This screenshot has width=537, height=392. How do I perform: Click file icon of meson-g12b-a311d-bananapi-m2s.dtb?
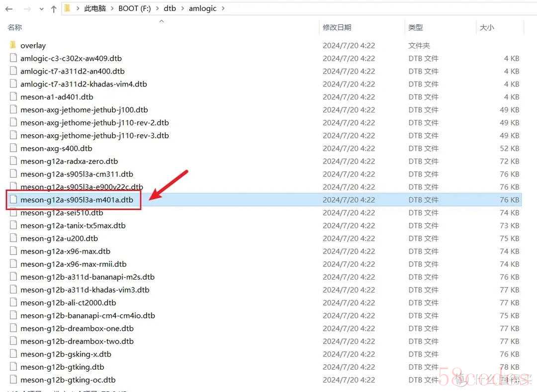(x=13, y=277)
